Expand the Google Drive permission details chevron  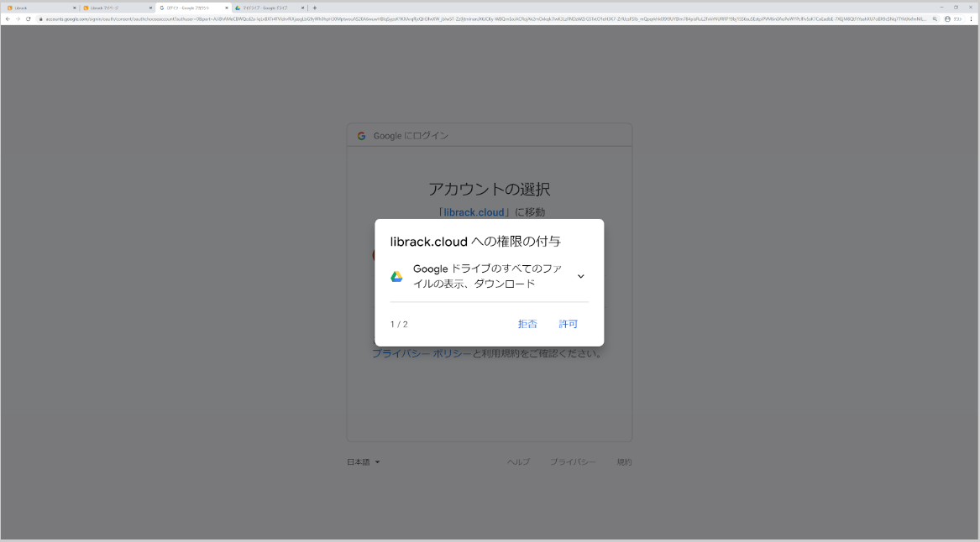pyautogui.click(x=580, y=275)
